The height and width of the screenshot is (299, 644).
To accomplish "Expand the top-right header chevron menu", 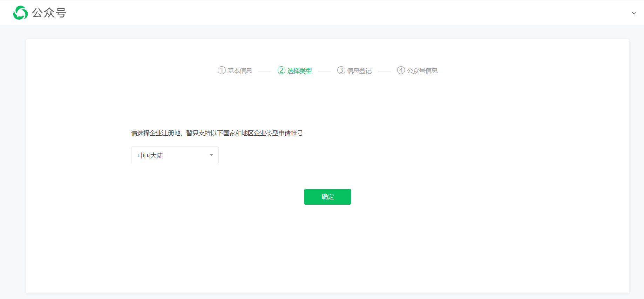I will click(x=634, y=13).
